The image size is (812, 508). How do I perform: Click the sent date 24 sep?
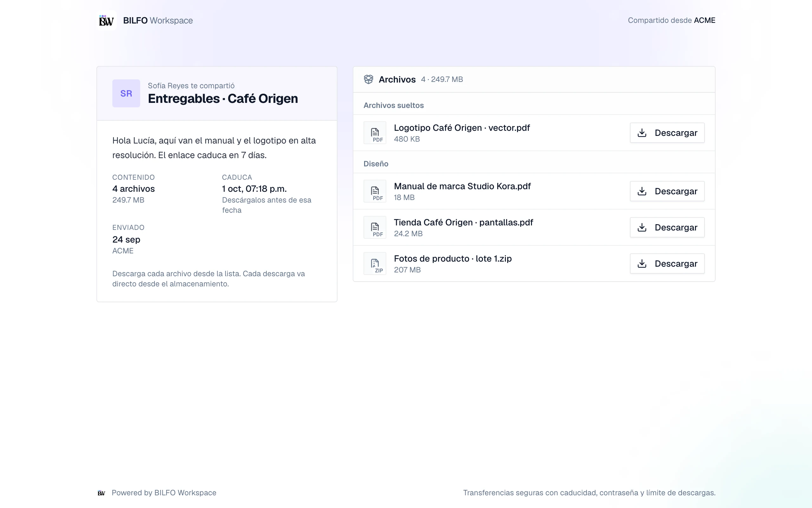(x=126, y=239)
